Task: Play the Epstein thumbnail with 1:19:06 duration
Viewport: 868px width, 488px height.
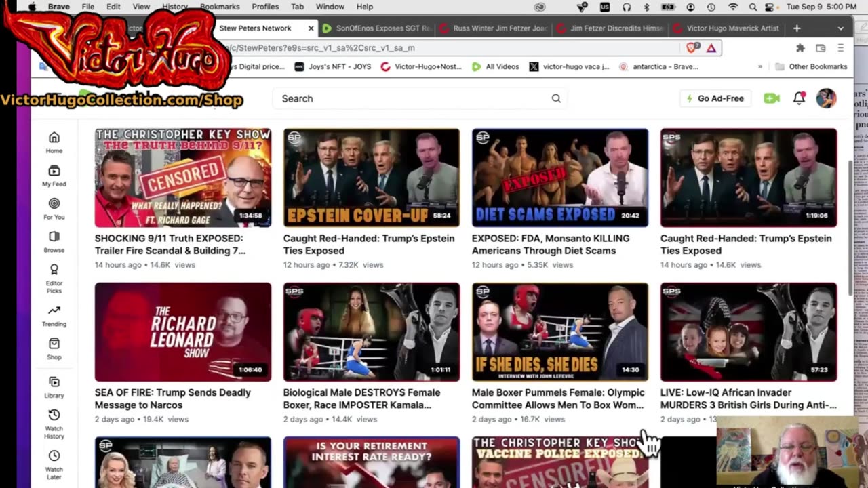Action: coord(749,178)
